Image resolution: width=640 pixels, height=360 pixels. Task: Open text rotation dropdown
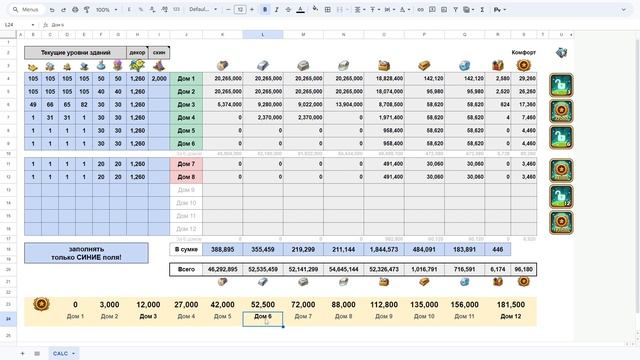point(404,10)
